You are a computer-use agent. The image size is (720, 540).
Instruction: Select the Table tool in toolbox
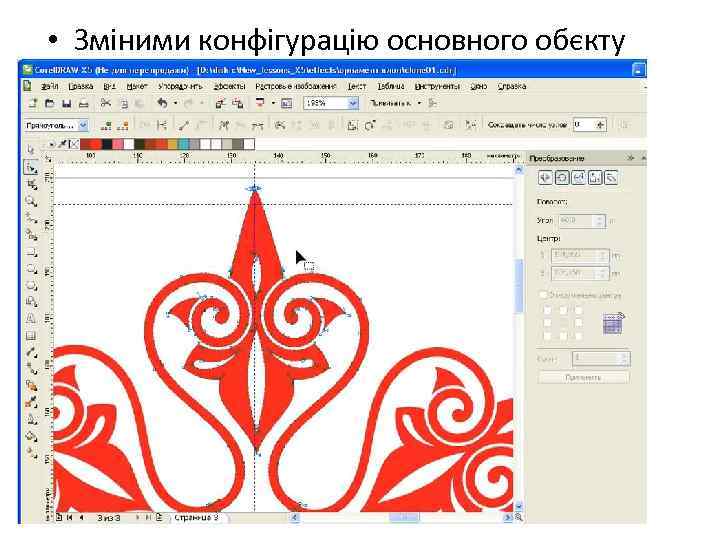pos(31,336)
